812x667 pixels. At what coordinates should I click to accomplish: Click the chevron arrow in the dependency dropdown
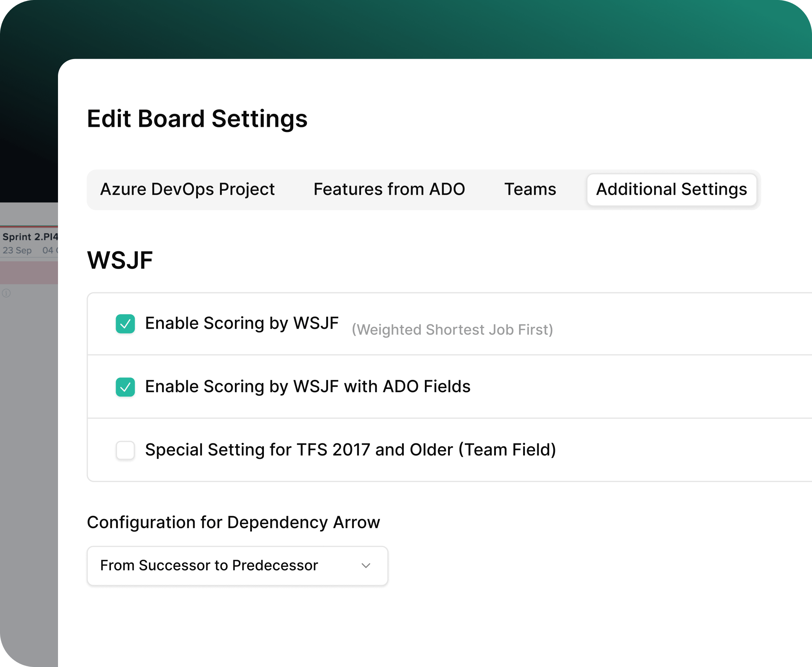(366, 565)
